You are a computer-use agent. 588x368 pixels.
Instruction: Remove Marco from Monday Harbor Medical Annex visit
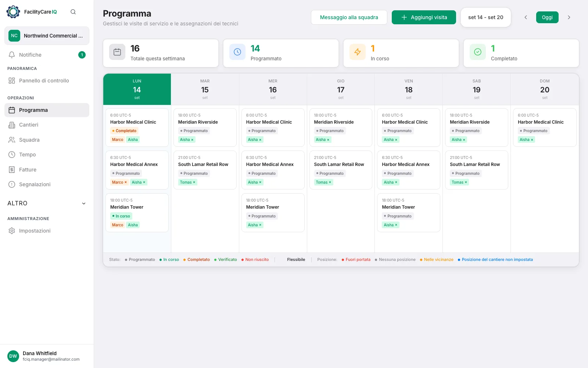(126, 182)
